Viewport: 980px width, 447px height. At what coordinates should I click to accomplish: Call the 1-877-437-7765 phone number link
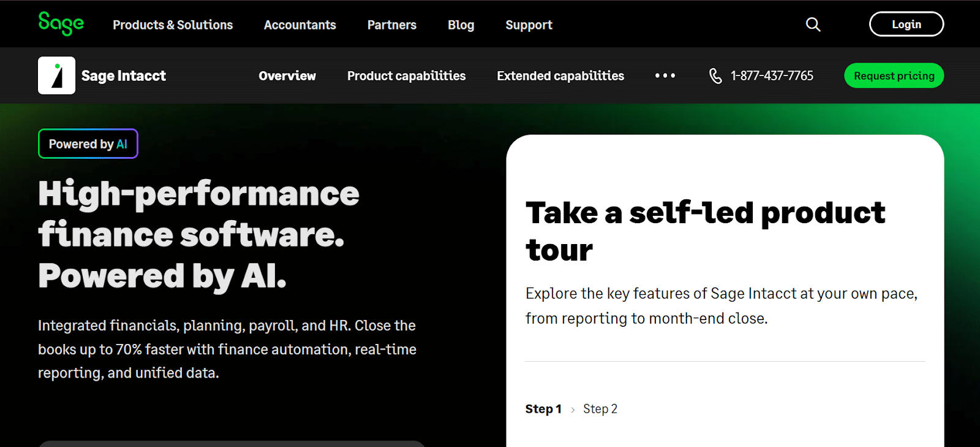coord(772,76)
